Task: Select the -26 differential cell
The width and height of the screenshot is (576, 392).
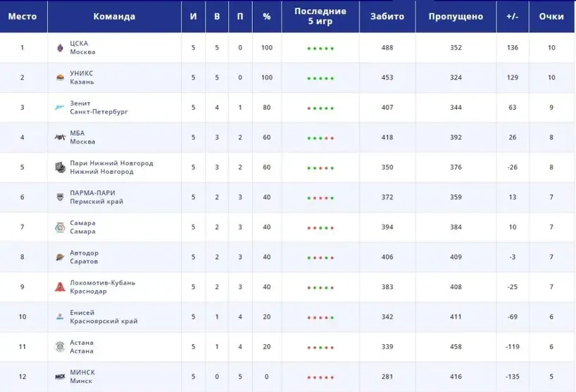Action: (x=513, y=167)
